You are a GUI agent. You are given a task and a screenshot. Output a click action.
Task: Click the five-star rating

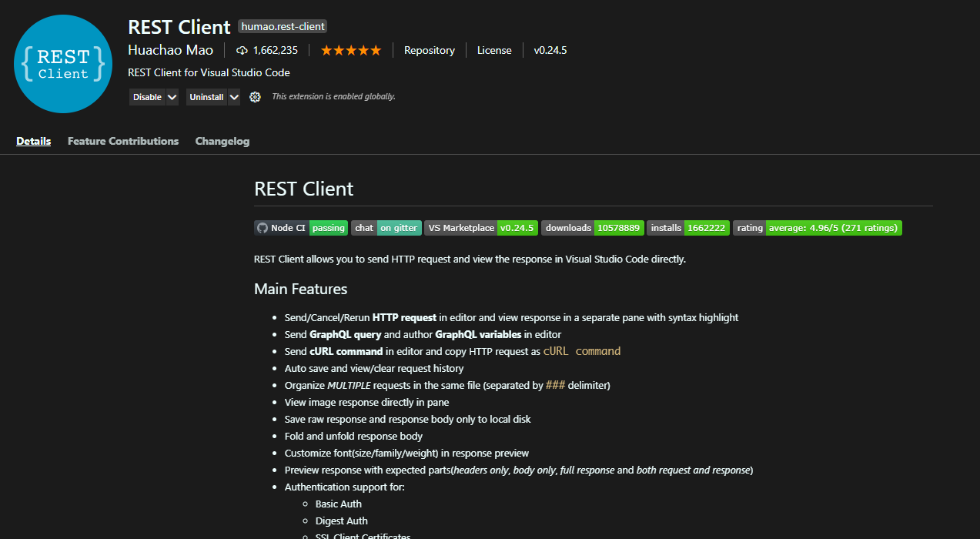(x=350, y=50)
